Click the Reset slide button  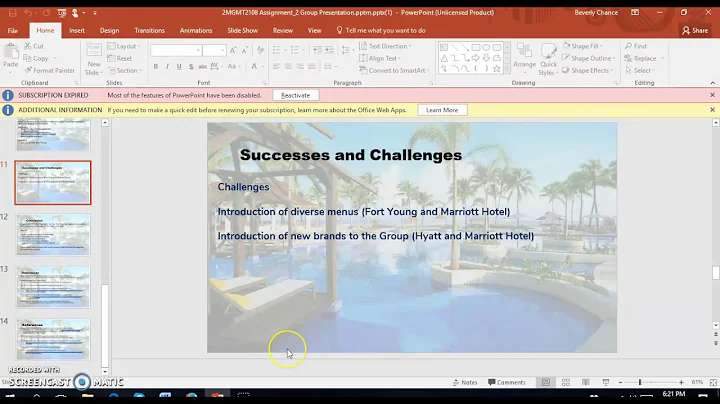coord(119,58)
